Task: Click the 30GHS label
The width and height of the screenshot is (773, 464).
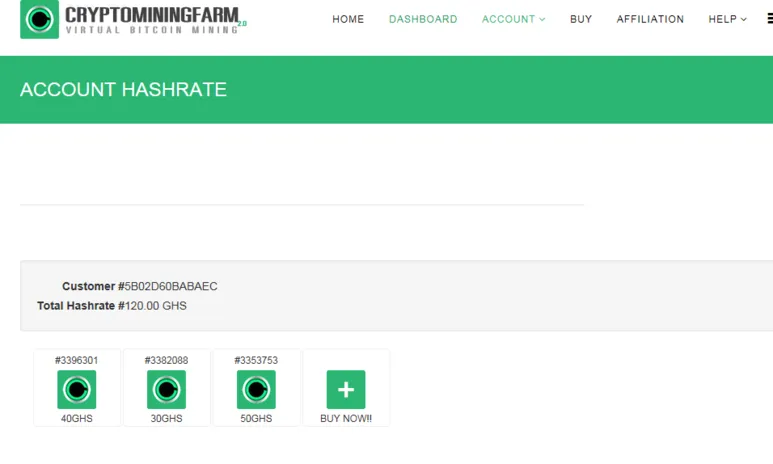Action: [166, 418]
